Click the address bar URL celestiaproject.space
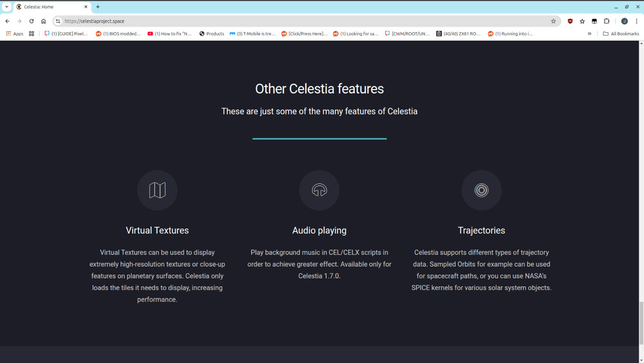 pyautogui.click(x=95, y=21)
